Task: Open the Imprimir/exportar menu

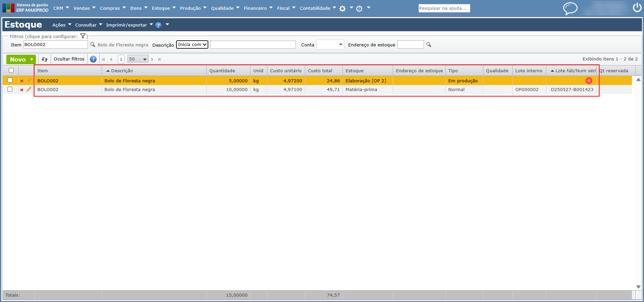Action: (x=129, y=25)
